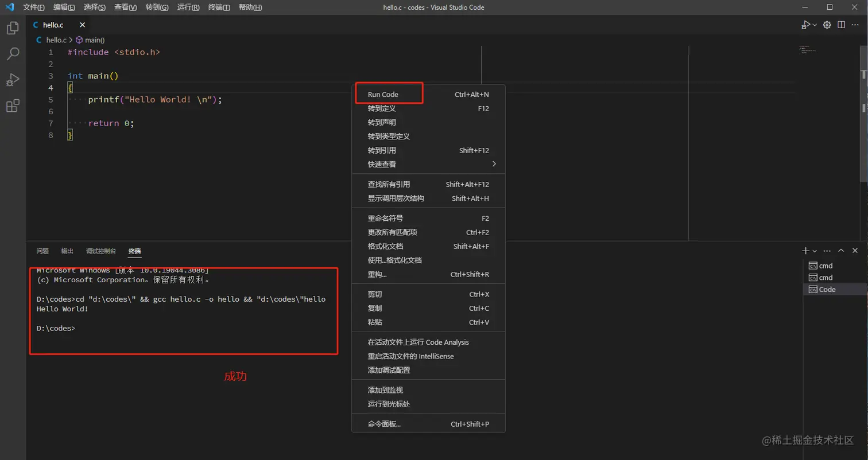Choose 复制 in the context menu

[x=428, y=308]
